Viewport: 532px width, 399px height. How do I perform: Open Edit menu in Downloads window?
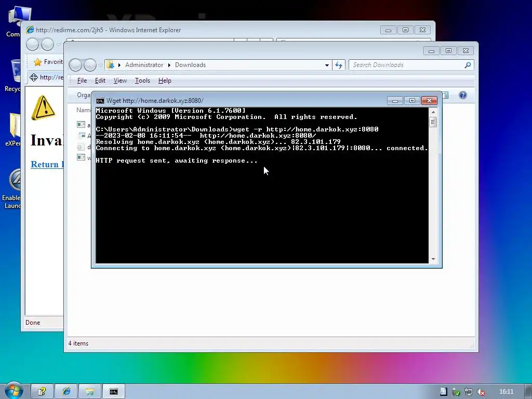100,81
